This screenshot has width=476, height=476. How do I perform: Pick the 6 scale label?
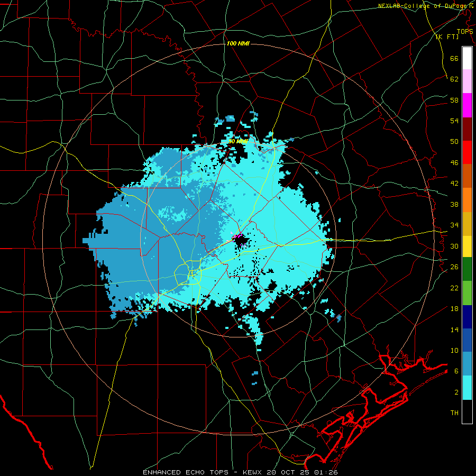(x=456, y=371)
